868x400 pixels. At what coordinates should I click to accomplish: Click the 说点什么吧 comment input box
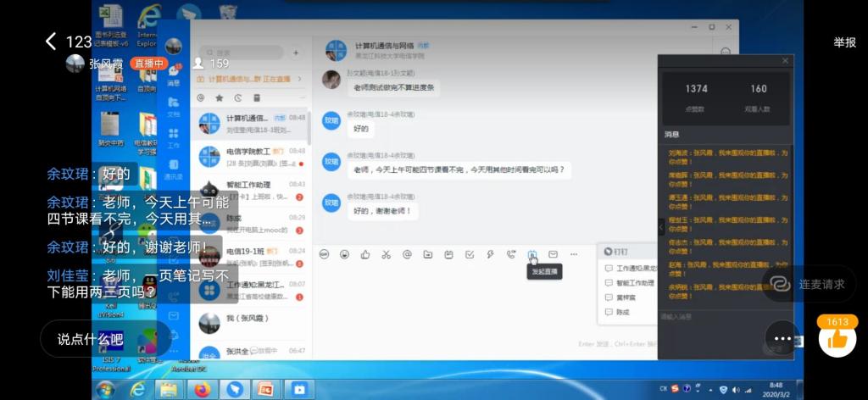click(x=90, y=339)
